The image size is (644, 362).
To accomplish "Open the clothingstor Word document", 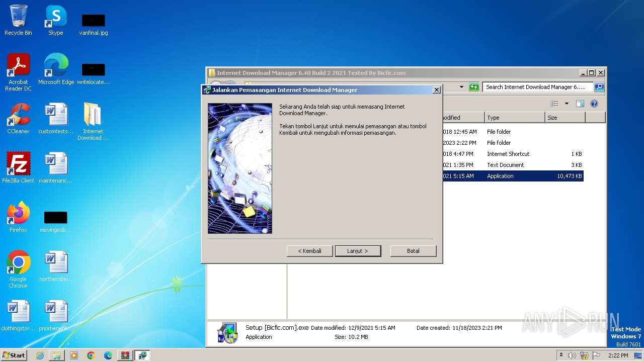I will [x=18, y=315].
